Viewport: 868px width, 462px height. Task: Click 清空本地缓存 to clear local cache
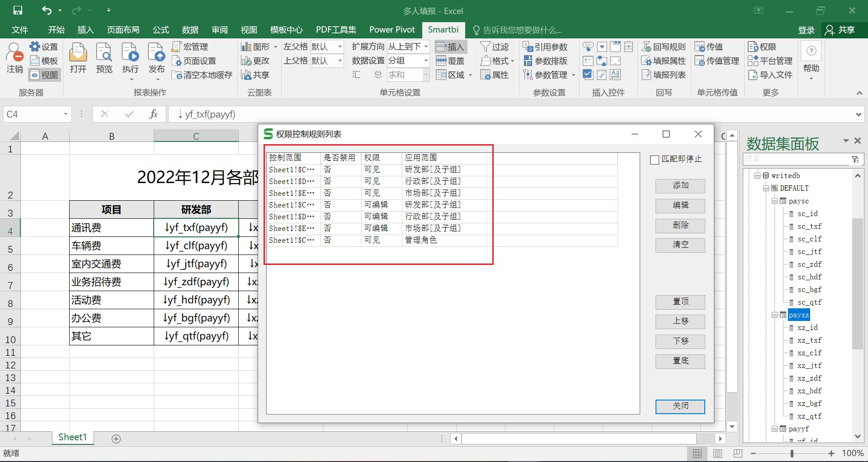[x=202, y=75]
